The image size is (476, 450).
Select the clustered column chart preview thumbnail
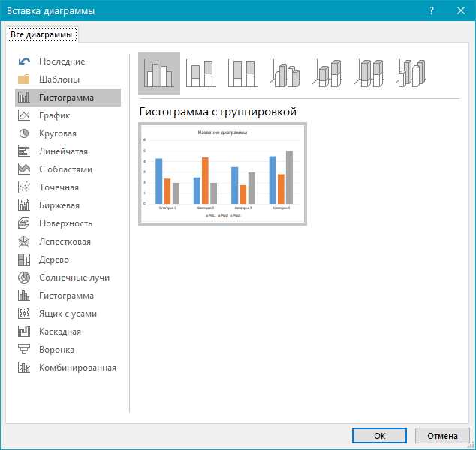222,174
